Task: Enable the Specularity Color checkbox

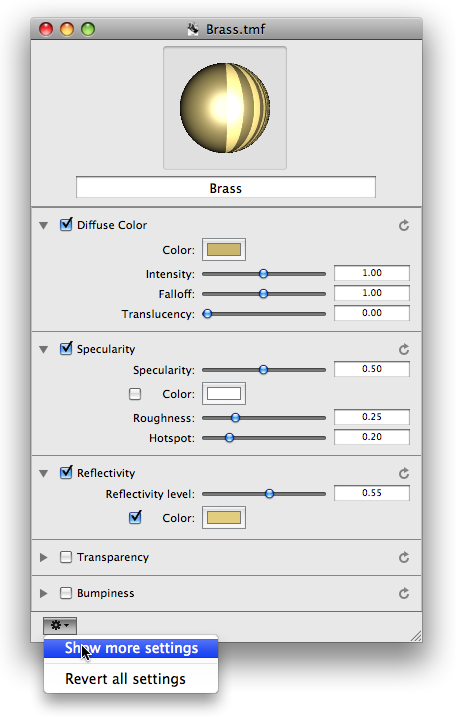Action: point(135,394)
